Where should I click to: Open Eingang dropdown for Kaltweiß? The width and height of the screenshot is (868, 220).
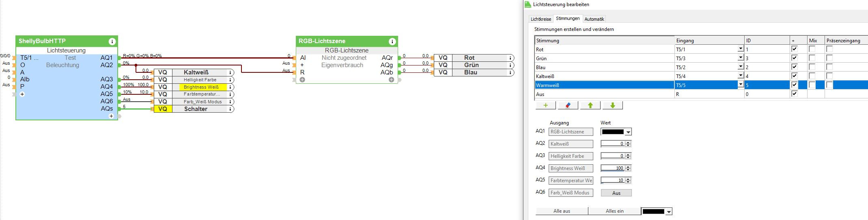click(741, 76)
